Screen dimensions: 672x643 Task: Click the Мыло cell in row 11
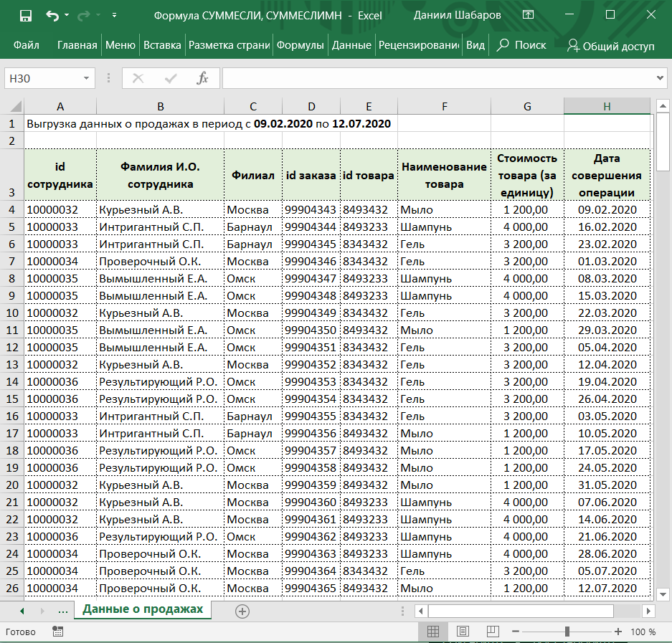coord(445,330)
